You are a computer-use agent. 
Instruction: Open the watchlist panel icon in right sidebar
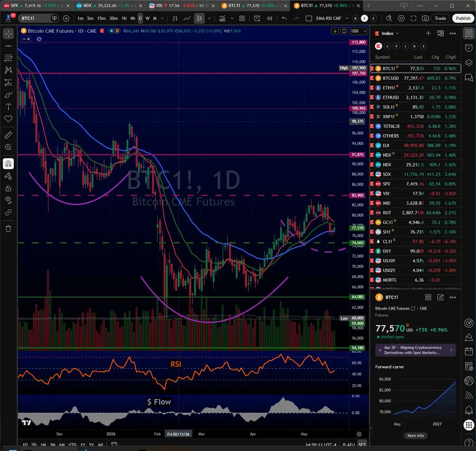tap(468, 34)
